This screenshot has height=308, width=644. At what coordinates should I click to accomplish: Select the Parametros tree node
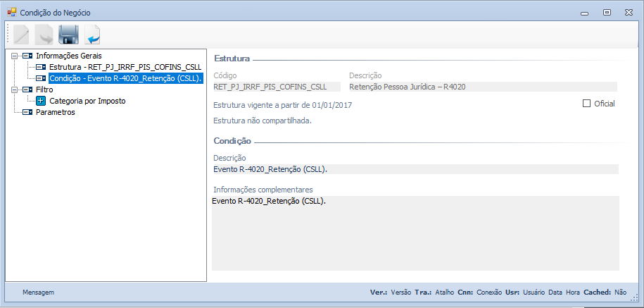coord(56,112)
